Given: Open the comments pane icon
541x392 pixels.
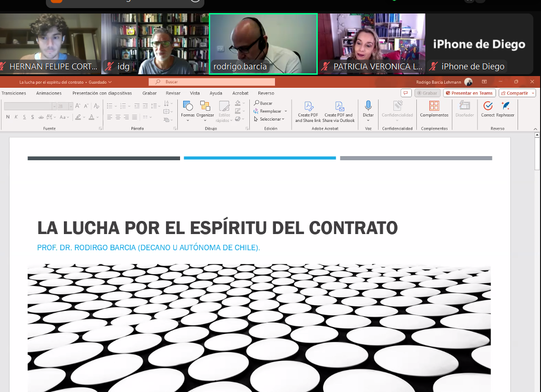Looking at the screenshot, I should pos(406,93).
